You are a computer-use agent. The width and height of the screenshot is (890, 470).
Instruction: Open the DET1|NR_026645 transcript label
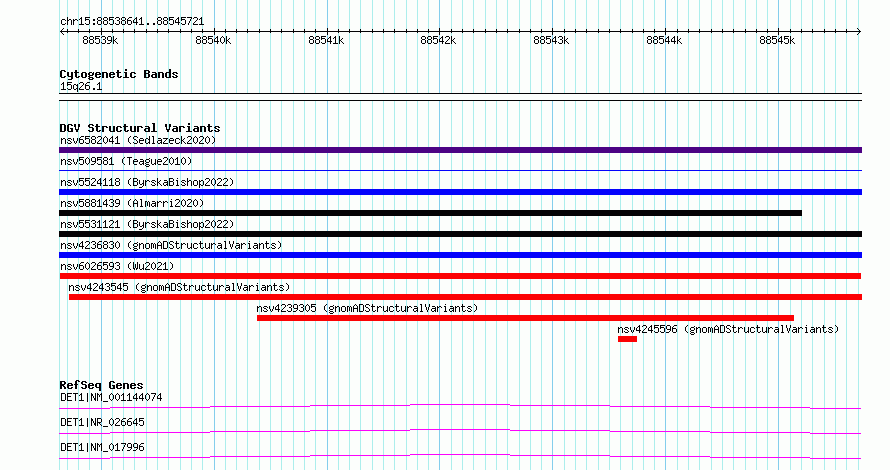(102, 422)
